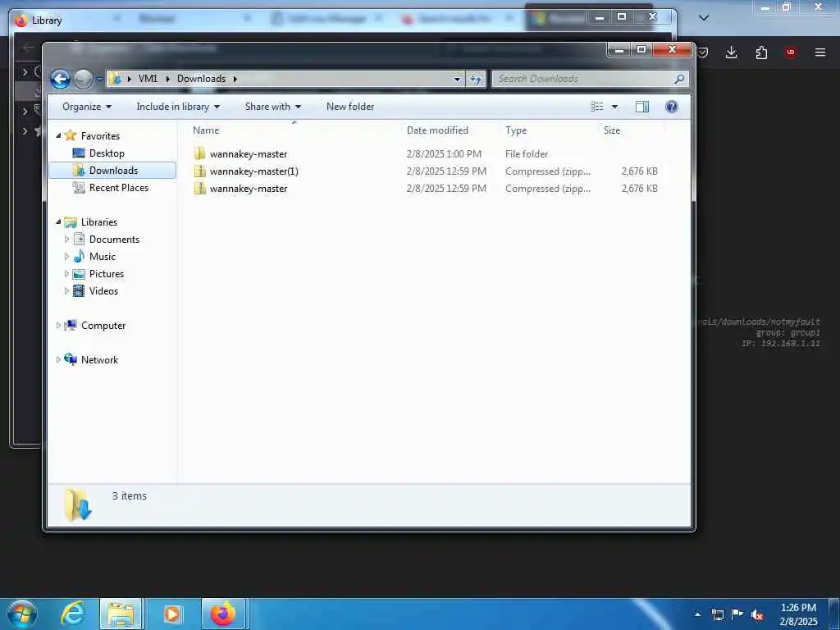Open Include in library menu

178,107
